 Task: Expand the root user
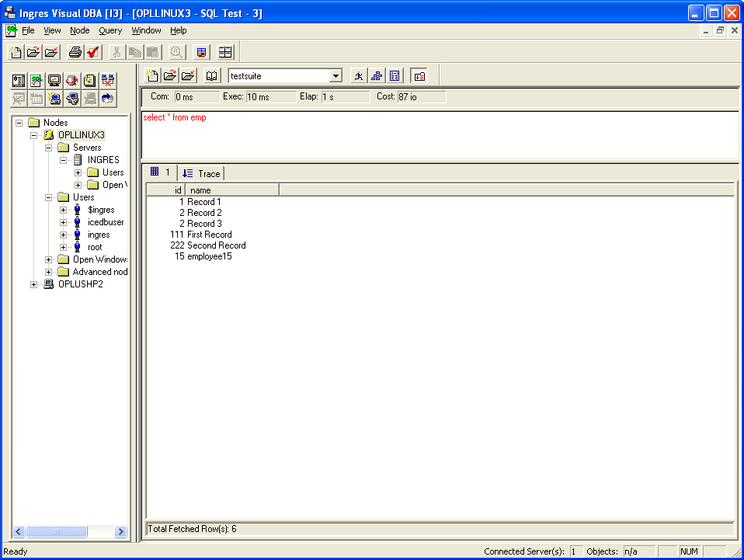coord(63,247)
